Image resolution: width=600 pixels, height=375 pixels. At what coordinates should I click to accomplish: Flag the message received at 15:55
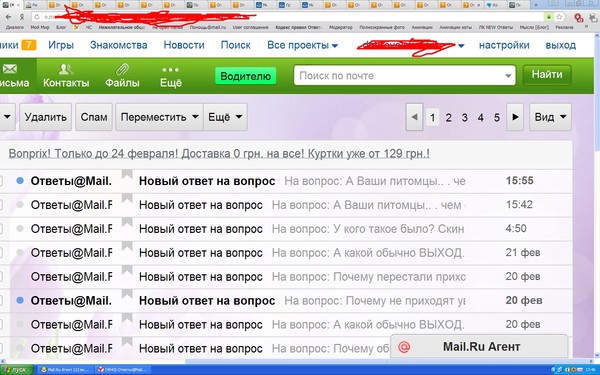(x=127, y=175)
